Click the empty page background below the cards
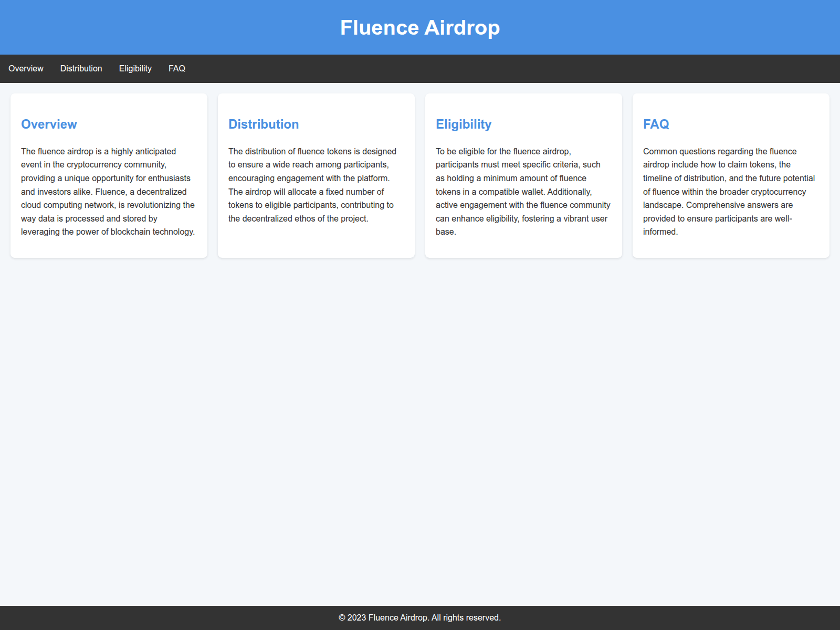Screen dimensions: 840x630 [x=420, y=420]
